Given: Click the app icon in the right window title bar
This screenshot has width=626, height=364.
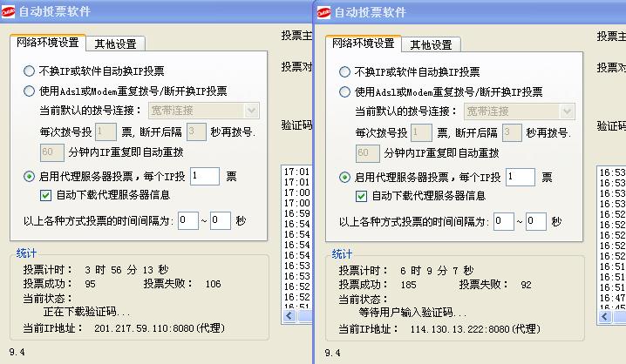Looking at the screenshot, I should coord(324,12).
